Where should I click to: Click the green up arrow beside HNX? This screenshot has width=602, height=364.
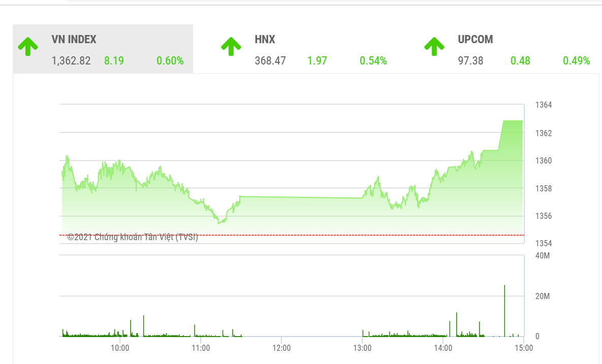click(x=231, y=47)
